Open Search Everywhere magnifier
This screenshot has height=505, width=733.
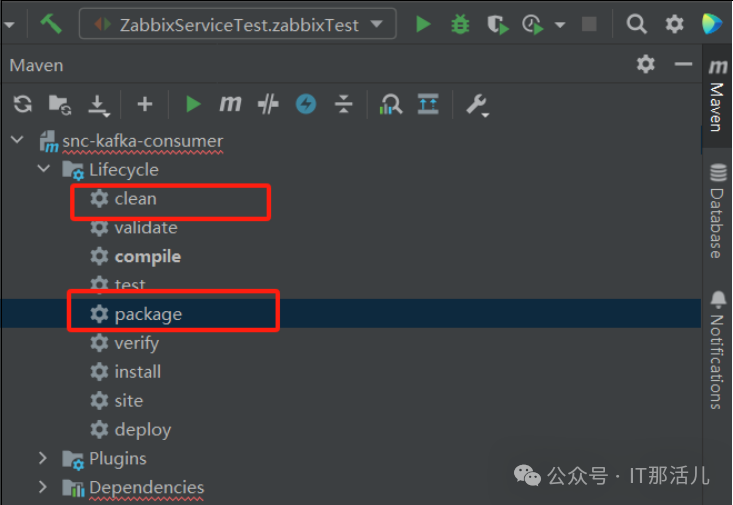click(x=637, y=24)
